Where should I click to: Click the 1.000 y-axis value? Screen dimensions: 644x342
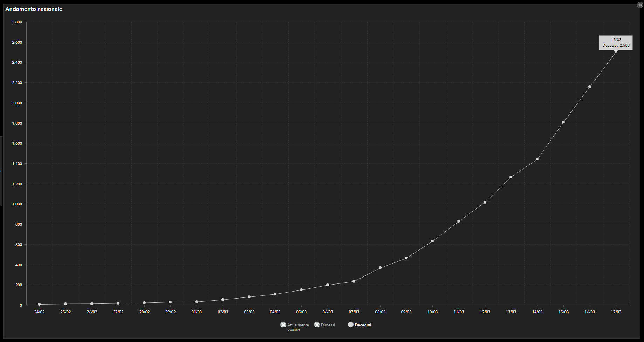(x=17, y=204)
